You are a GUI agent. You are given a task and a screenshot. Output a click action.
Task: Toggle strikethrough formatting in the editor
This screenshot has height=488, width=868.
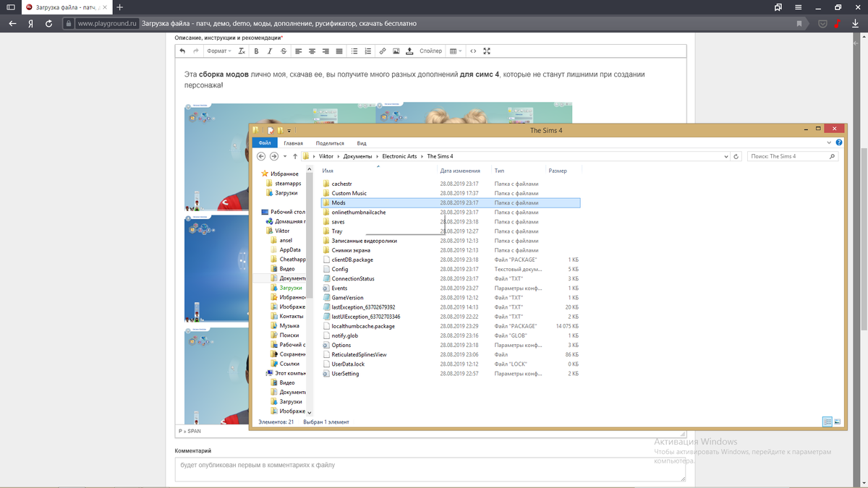[x=283, y=51]
